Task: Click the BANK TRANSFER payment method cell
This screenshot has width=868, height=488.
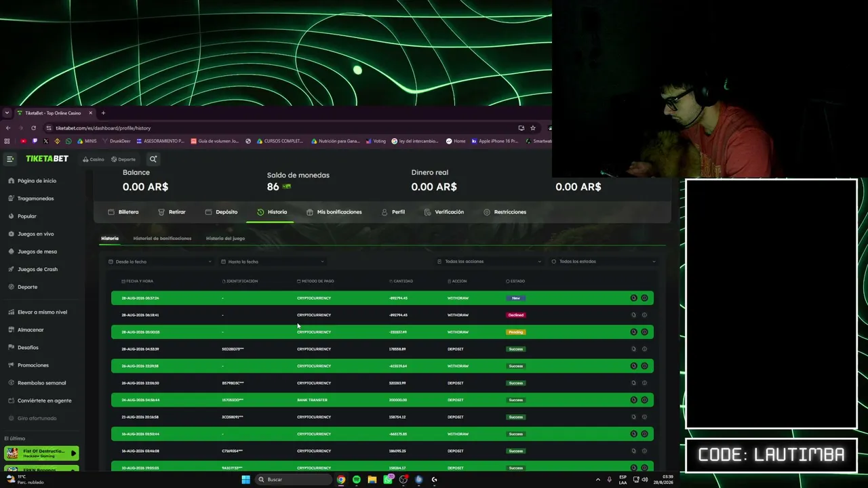Action: coord(312,400)
